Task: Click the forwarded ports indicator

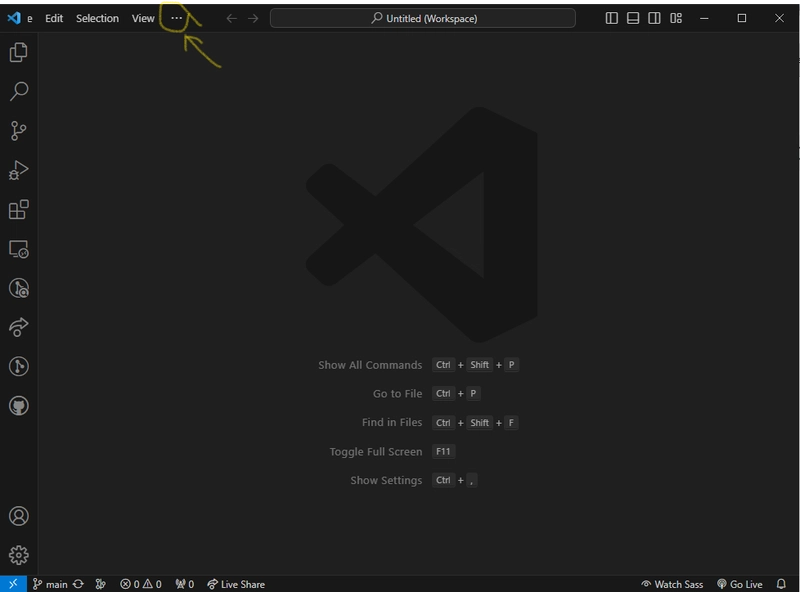Action: [184, 584]
